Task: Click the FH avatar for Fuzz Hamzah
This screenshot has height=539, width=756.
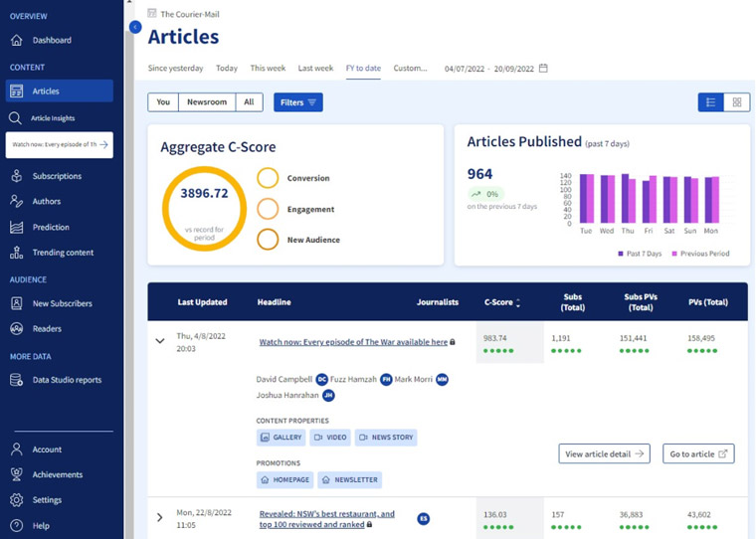Action: [386, 380]
